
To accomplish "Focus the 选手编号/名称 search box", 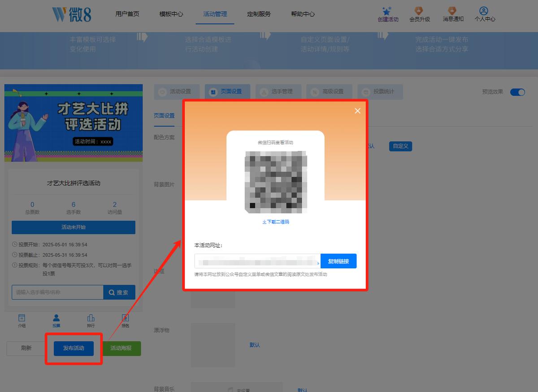I will point(57,292).
